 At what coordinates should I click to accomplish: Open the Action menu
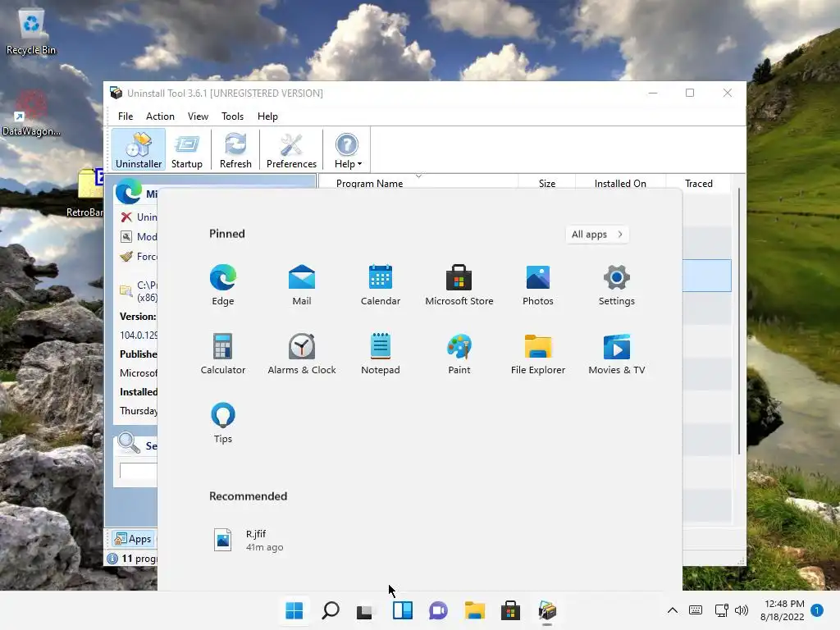pos(160,116)
